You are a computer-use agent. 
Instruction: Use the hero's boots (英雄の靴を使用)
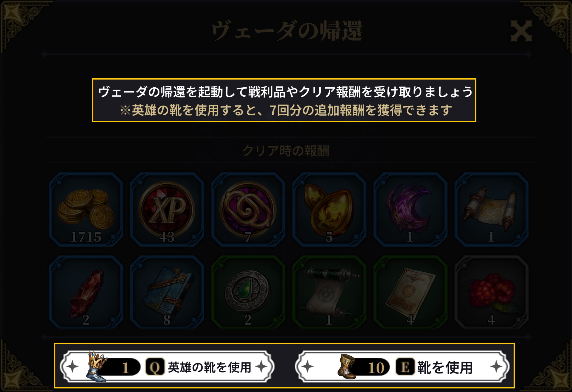click(167, 367)
